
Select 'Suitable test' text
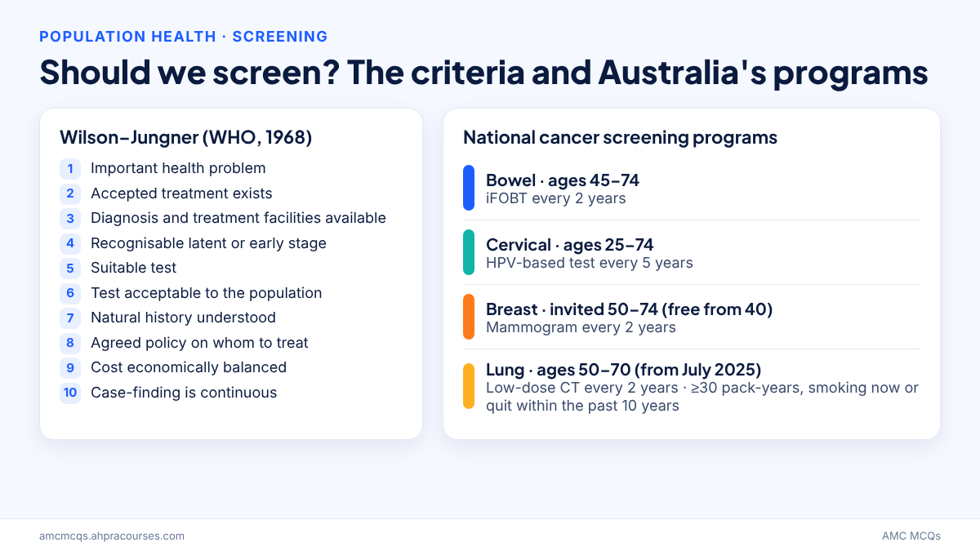tap(133, 269)
